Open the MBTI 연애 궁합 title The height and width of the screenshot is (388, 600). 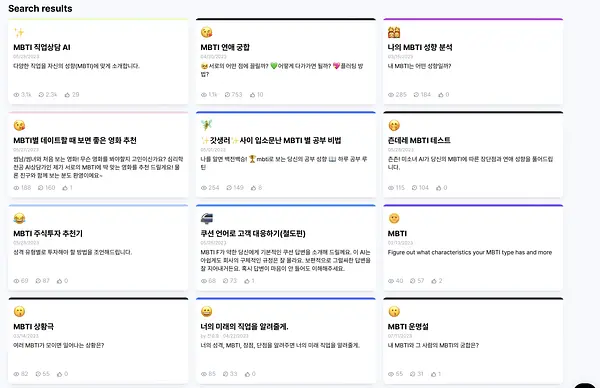tap(225, 47)
